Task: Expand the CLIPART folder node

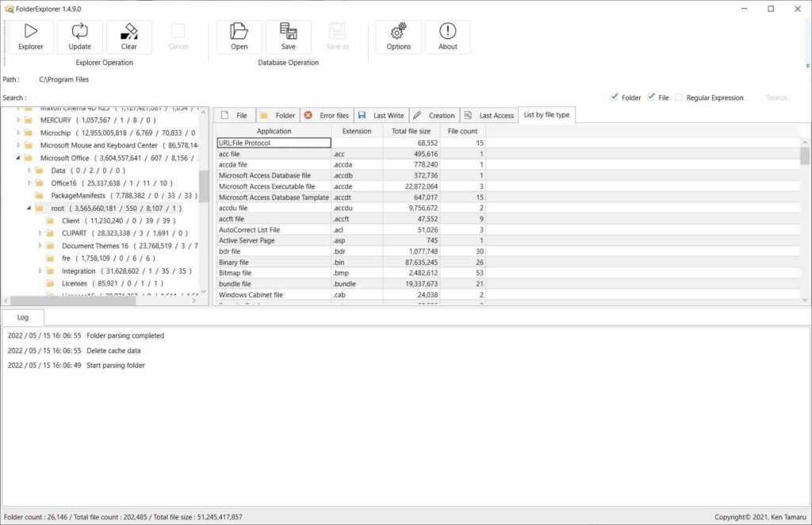Action: 40,233
